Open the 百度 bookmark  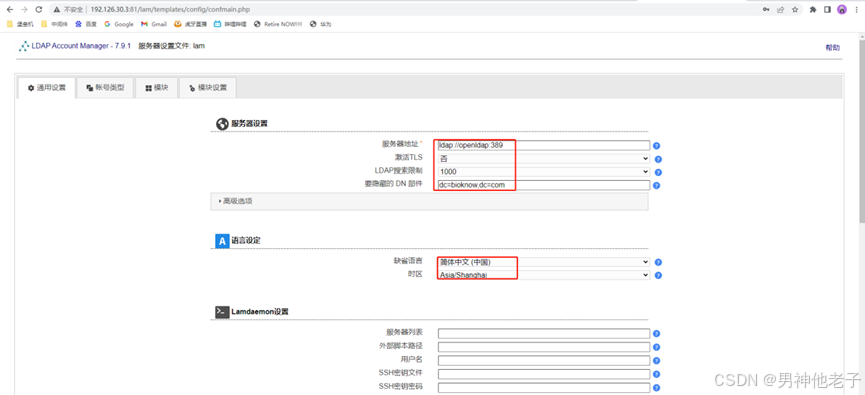[x=86, y=24]
